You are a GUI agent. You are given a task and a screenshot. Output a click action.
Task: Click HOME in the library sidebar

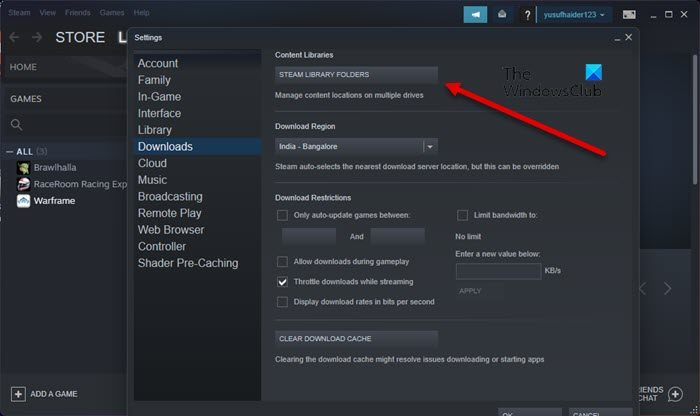pyautogui.click(x=23, y=67)
